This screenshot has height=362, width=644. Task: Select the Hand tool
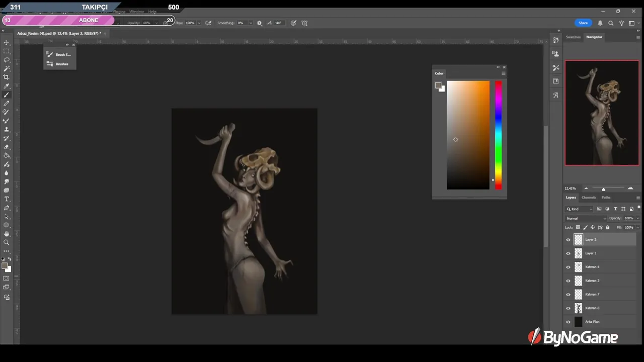(7, 234)
